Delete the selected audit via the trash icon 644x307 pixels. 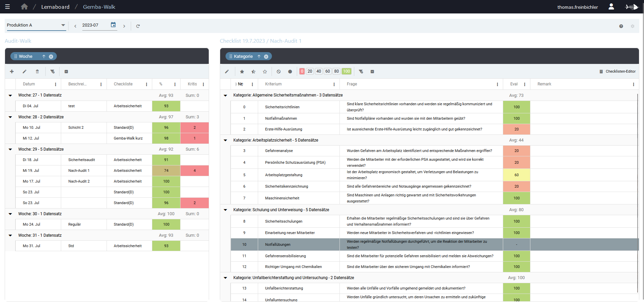coord(37,72)
